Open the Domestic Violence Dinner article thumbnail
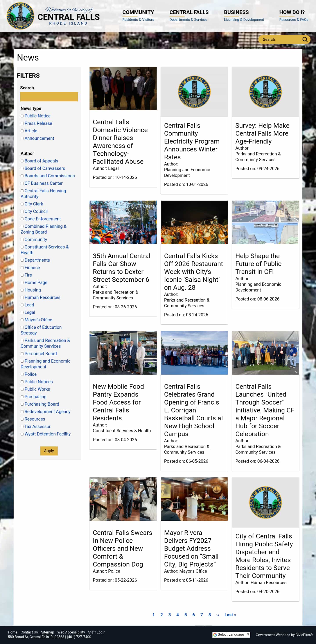The width and height of the screenshot is (316, 644). tap(123, 88)
